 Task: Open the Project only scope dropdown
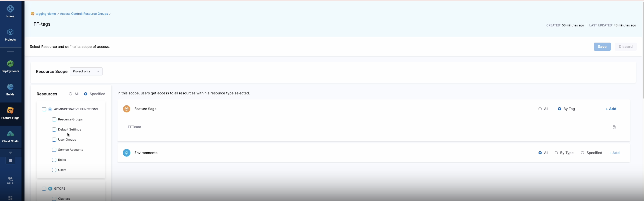(86, 71)
